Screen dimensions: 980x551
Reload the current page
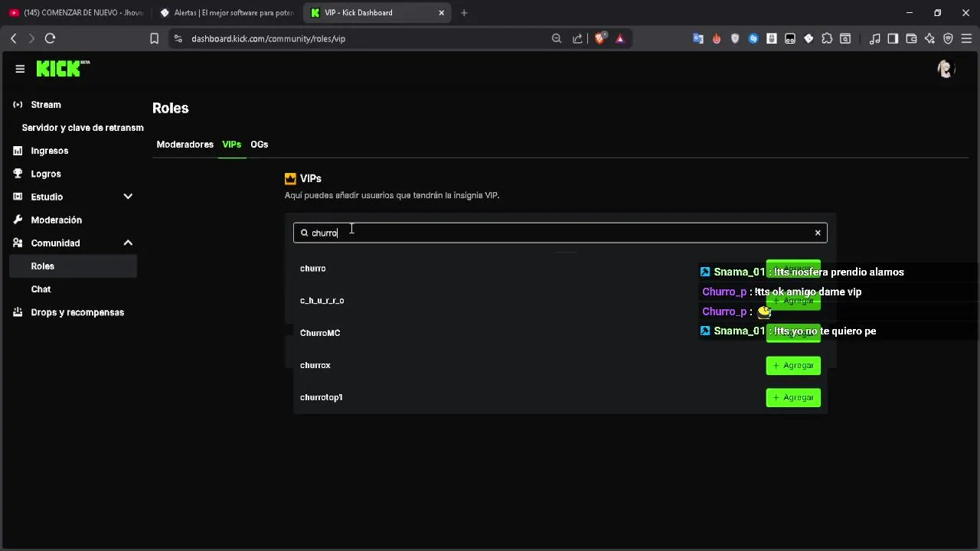tap(50, 38)
